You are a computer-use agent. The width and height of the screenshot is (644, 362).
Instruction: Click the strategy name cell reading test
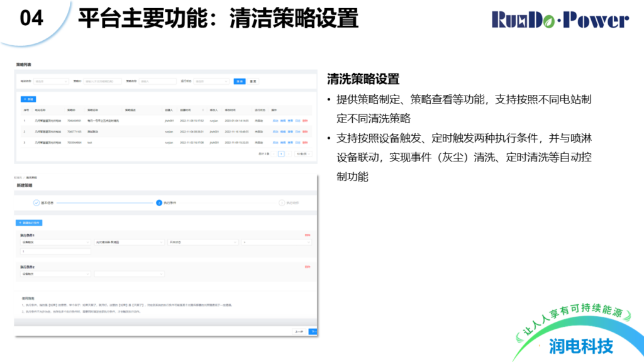tap(89, 143)
